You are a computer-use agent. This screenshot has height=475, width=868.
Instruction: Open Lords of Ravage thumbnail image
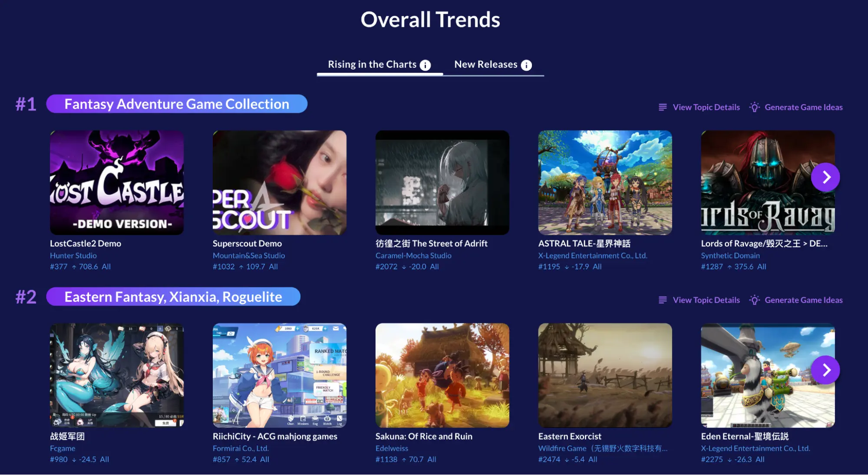768,183
